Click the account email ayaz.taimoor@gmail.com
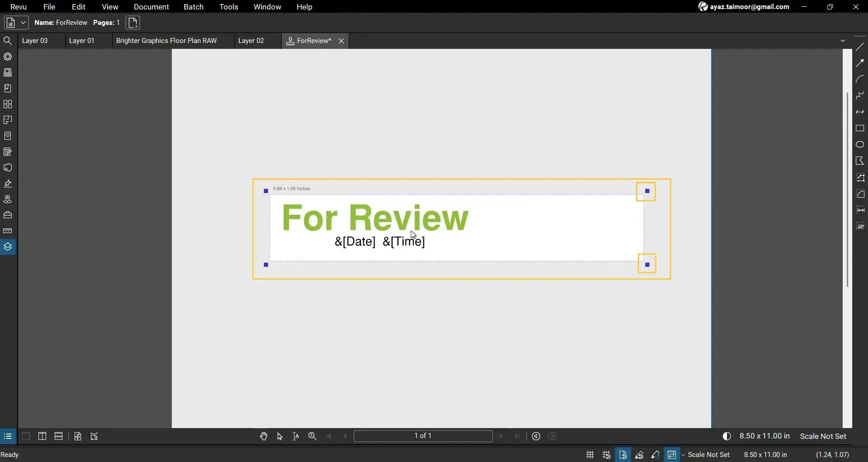This screenshot has height=462, width=868. [x=749, y=7]
